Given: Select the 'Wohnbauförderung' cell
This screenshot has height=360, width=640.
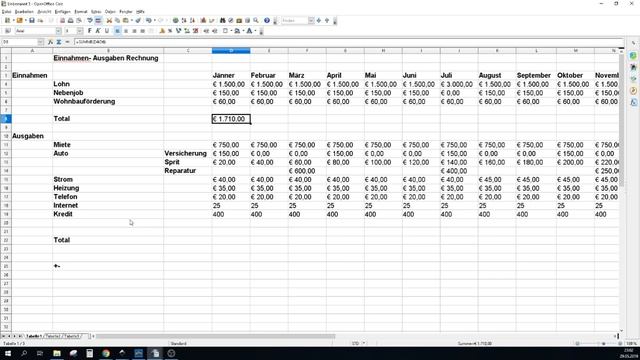Looking at the screenshot, I should (108, 101).
